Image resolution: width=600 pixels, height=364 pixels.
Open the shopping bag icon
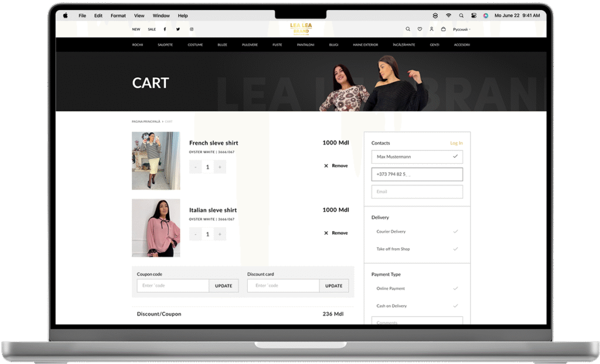[x=443, y=29]
